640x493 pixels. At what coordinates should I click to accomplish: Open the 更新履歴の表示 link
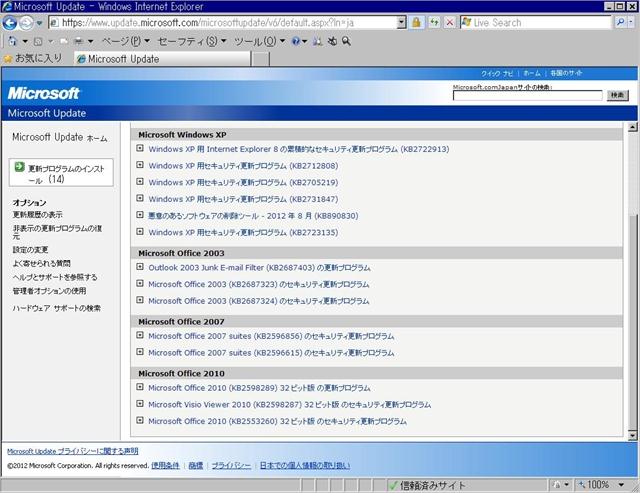[x=38, y=215]
